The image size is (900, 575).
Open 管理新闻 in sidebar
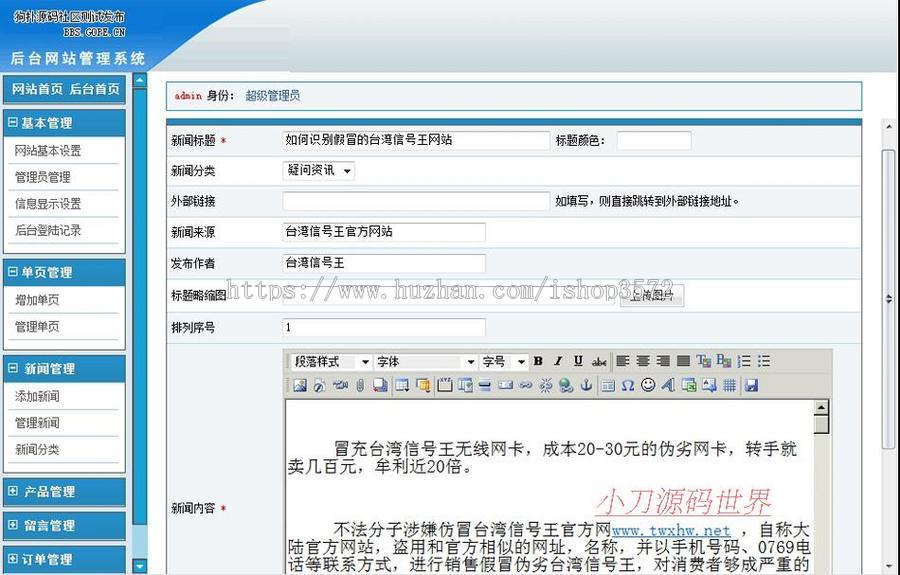(x=37, y=423)
